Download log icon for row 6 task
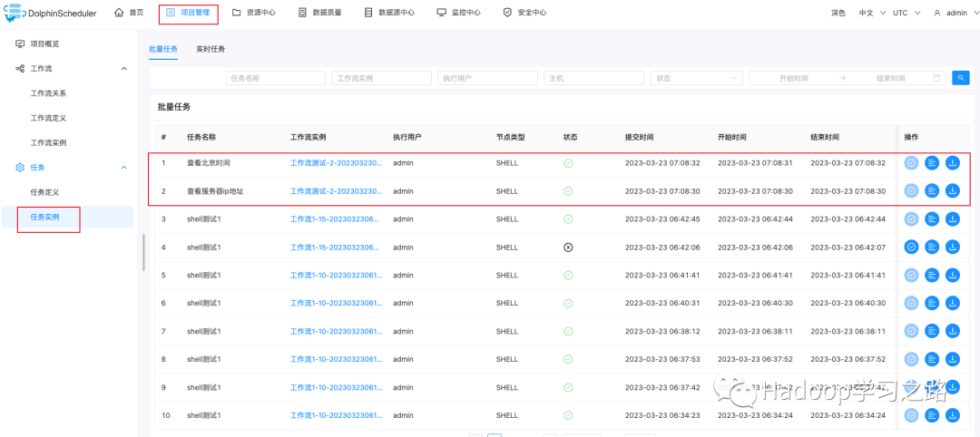 coord(953,303)
